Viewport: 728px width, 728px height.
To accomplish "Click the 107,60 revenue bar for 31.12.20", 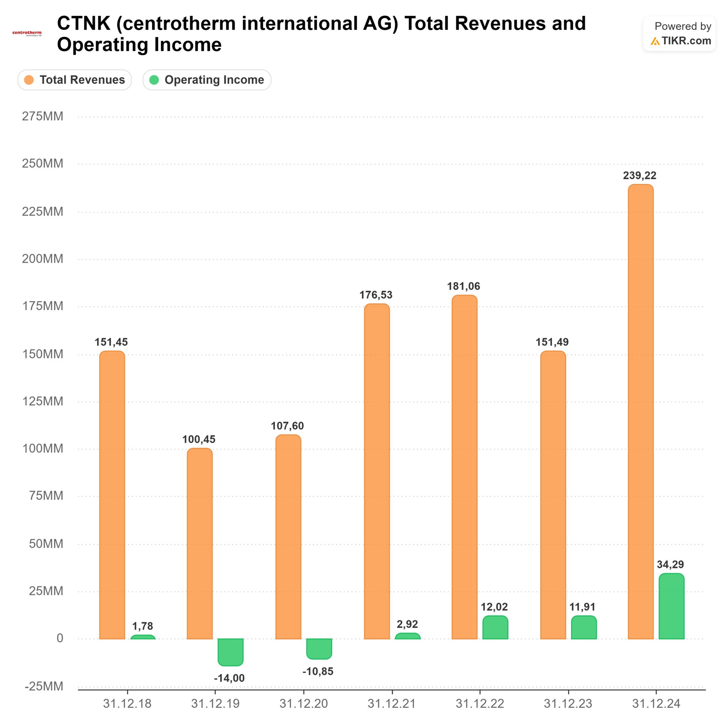I will [x=288, y=537].
